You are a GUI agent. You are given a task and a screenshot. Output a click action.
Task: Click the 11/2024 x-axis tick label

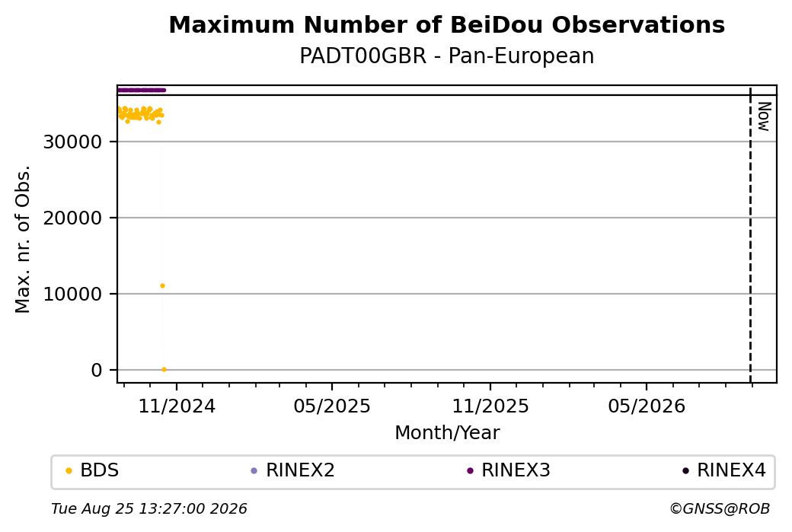pyautogui.click(x=177, y=406)
